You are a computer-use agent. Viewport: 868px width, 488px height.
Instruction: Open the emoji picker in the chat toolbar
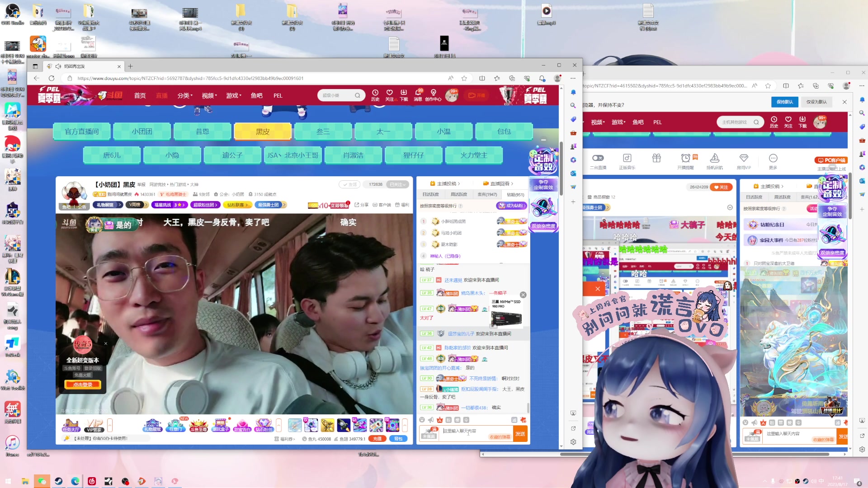pos(422,420)
